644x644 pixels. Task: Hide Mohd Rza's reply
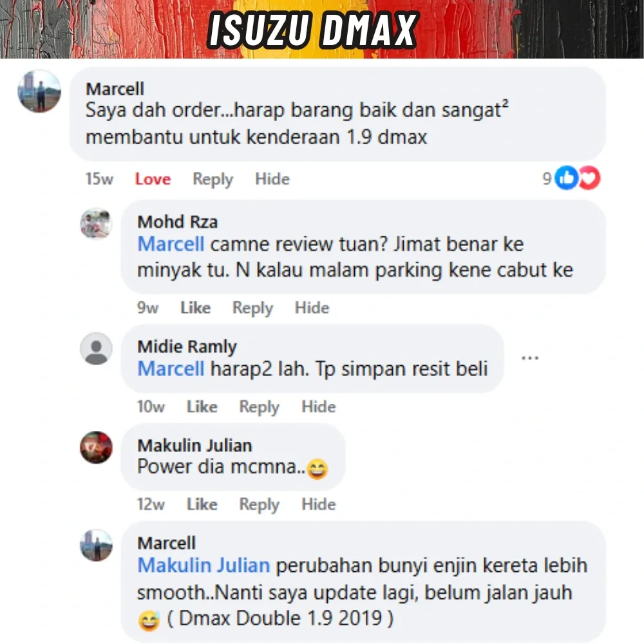(x=312, y=308)
